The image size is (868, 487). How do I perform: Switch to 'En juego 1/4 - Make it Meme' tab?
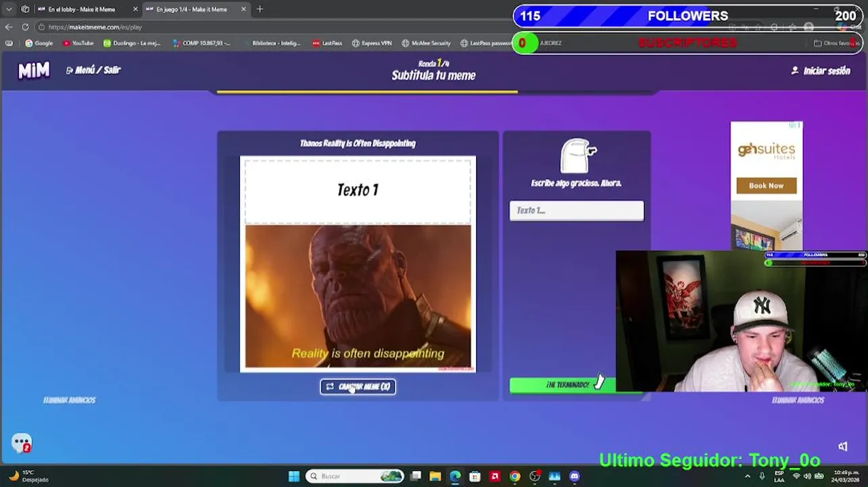coord(191,9)
